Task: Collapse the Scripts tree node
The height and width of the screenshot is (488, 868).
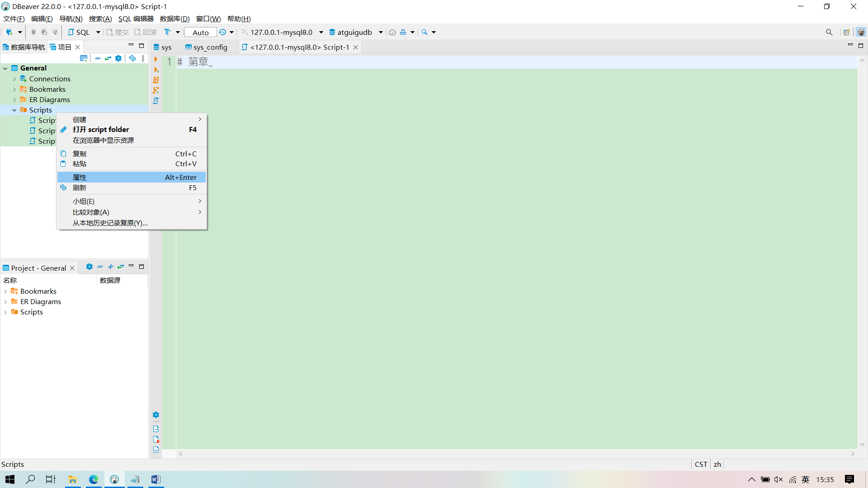Action: pos(14,110)
